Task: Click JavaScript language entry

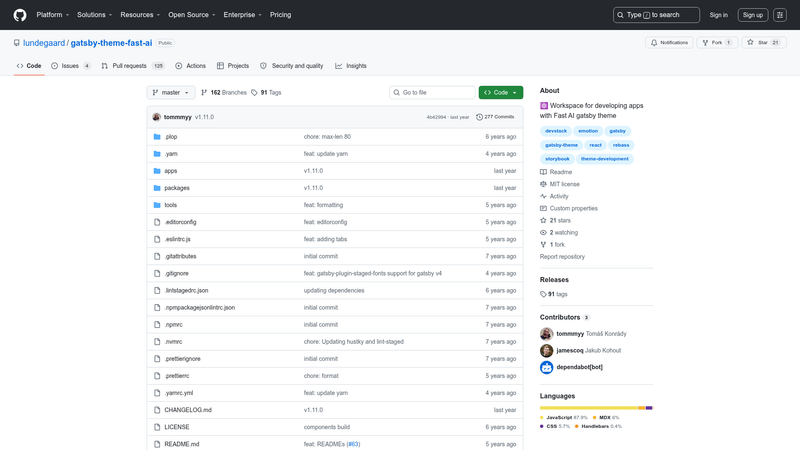Action: [x=563, y=417]
